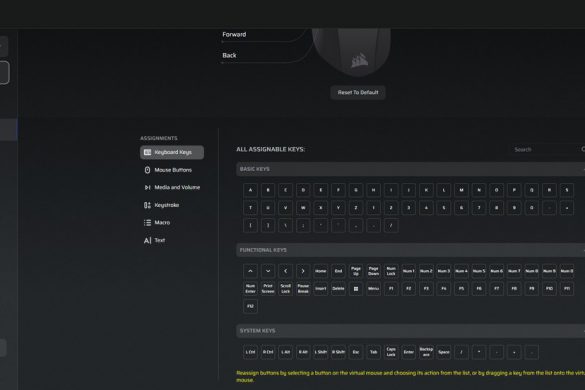
Task: Assign the Tab key
Action: 373,352
